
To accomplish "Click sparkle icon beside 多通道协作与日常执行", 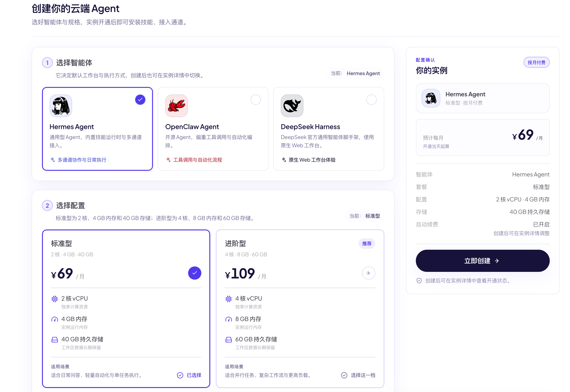I will [53, 160].
